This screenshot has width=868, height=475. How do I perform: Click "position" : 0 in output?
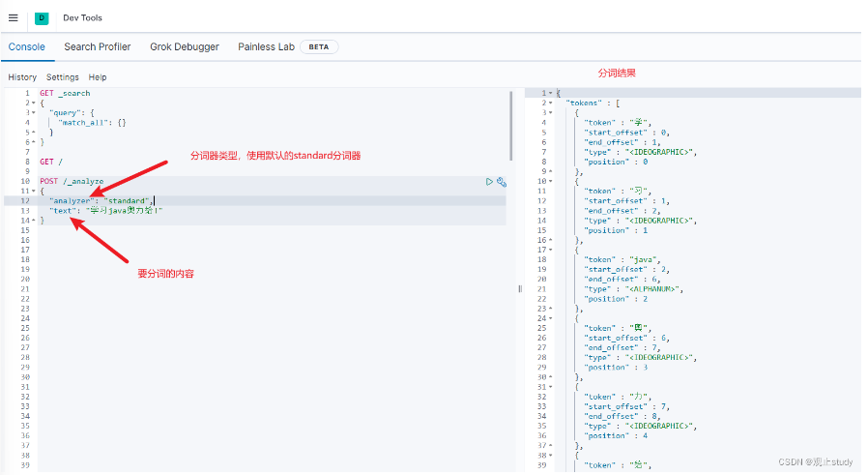point(616,162)
